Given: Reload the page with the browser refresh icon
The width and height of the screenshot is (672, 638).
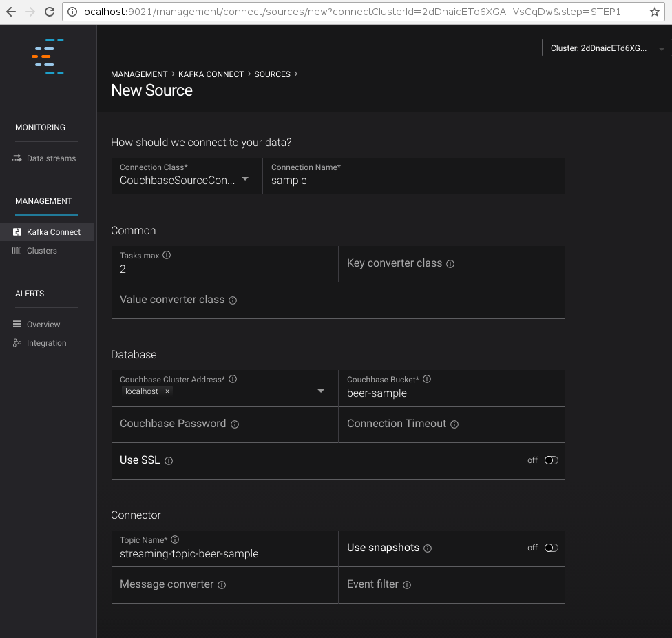Looking at the screenshot, I should tap(50, 12).
